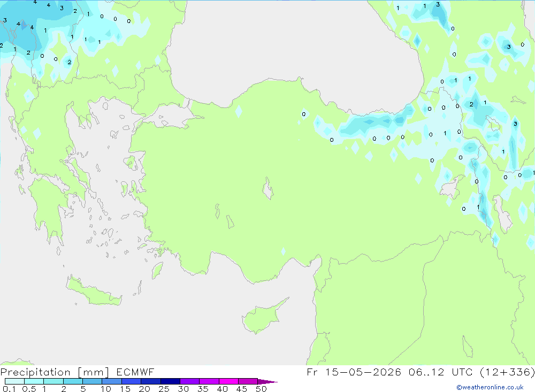Click the legend label "50"

[x=261, y=389]
